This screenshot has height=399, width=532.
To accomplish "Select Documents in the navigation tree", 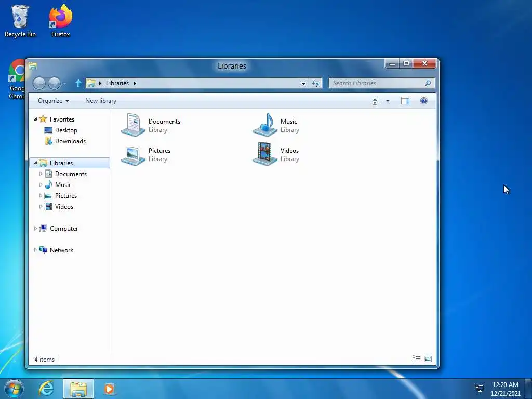I will coord(71,174).
